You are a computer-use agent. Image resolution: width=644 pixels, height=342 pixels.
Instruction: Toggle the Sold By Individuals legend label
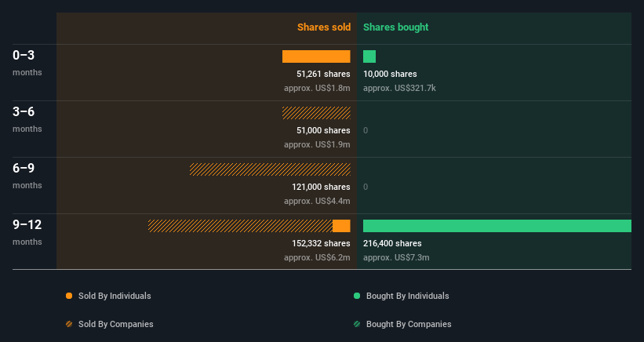coord(115,296)
